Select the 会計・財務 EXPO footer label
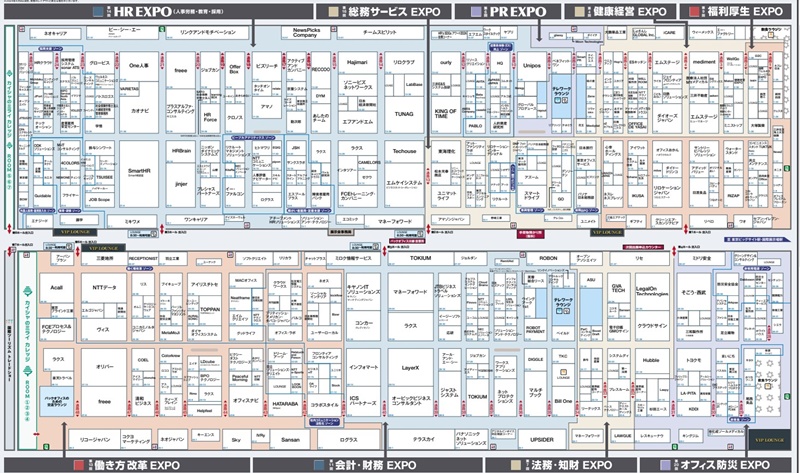800x473 pixels. pyautogui.click(x=376, y=465)
